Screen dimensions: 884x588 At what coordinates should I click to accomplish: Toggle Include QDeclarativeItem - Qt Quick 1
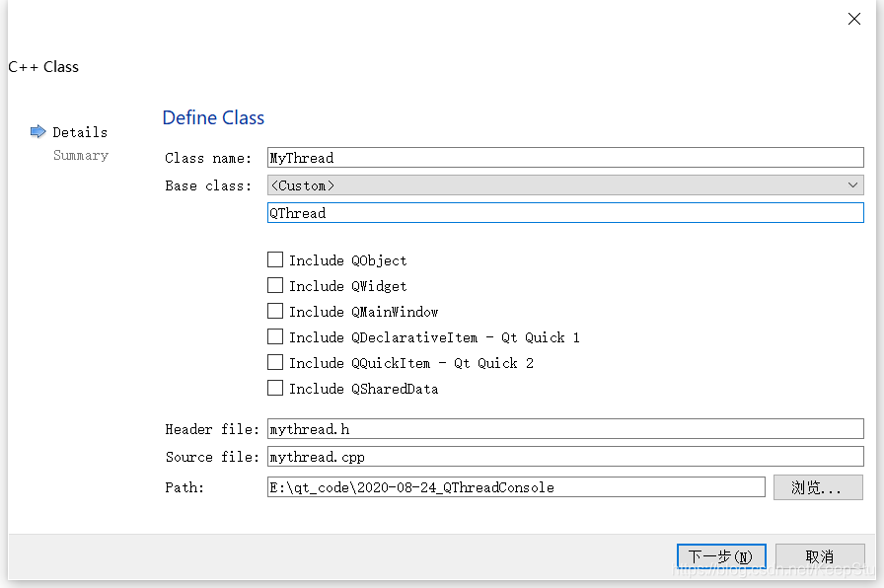click(275, 336)
